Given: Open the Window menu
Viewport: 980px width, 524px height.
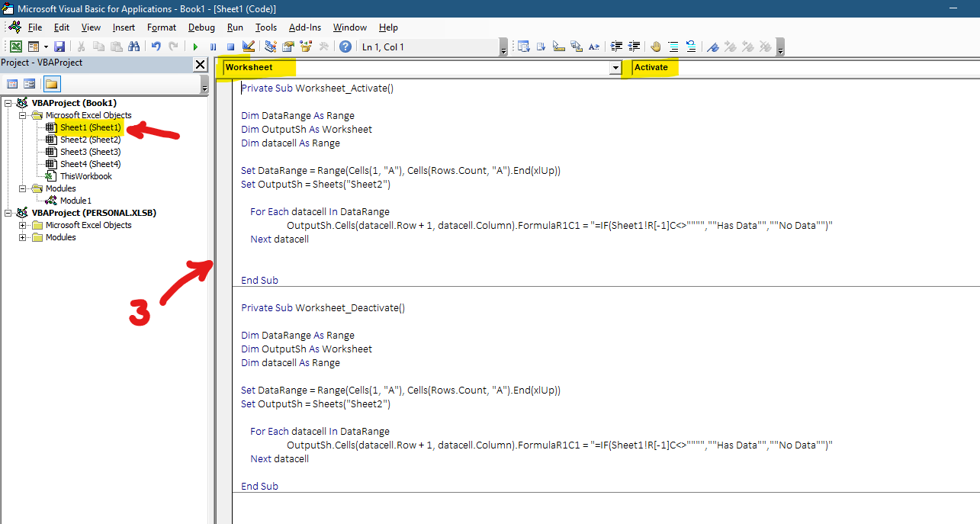Looking at the screenshot, I should coord(350,27).
